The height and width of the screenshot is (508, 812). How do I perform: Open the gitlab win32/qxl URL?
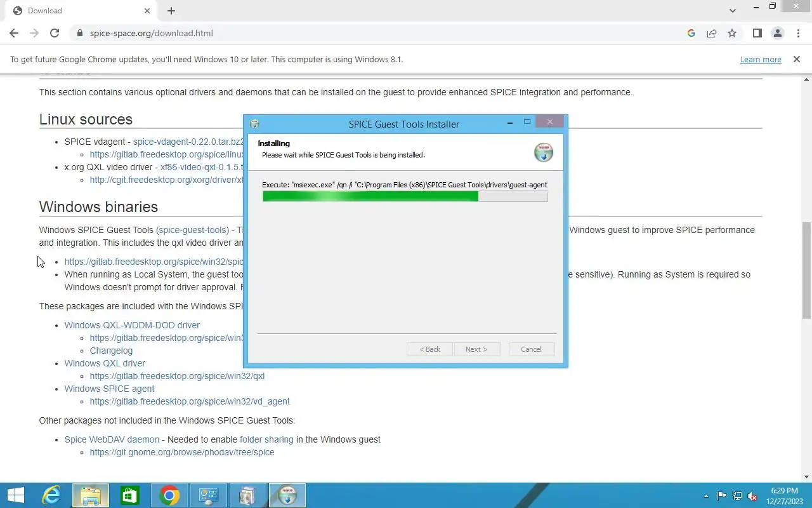coord(177,376)
